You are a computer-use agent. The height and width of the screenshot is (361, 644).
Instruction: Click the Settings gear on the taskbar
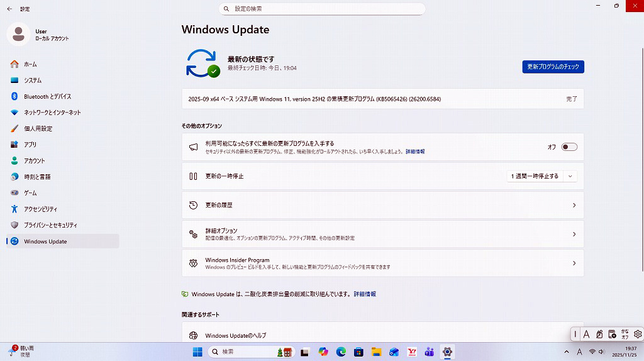(x=447, y=352)
